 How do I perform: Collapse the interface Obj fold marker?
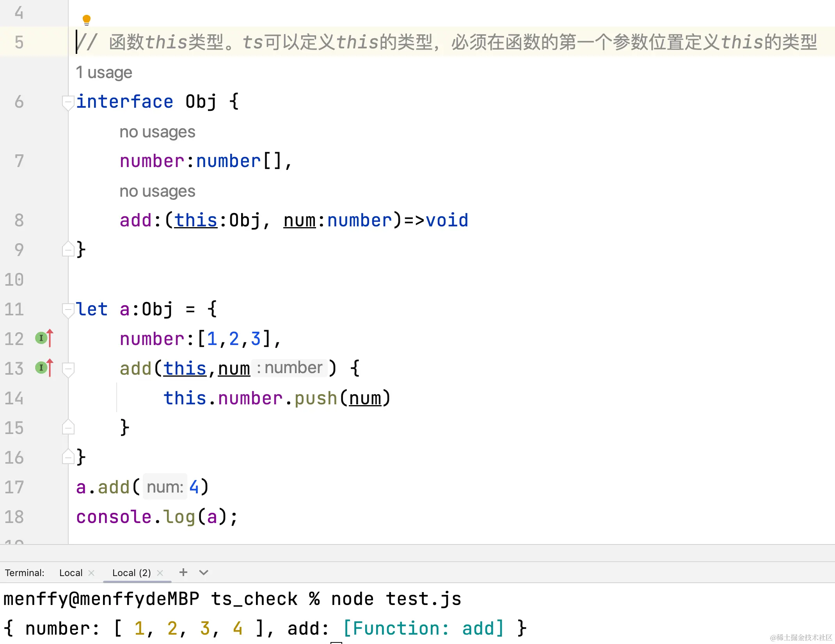click(68, 102)
